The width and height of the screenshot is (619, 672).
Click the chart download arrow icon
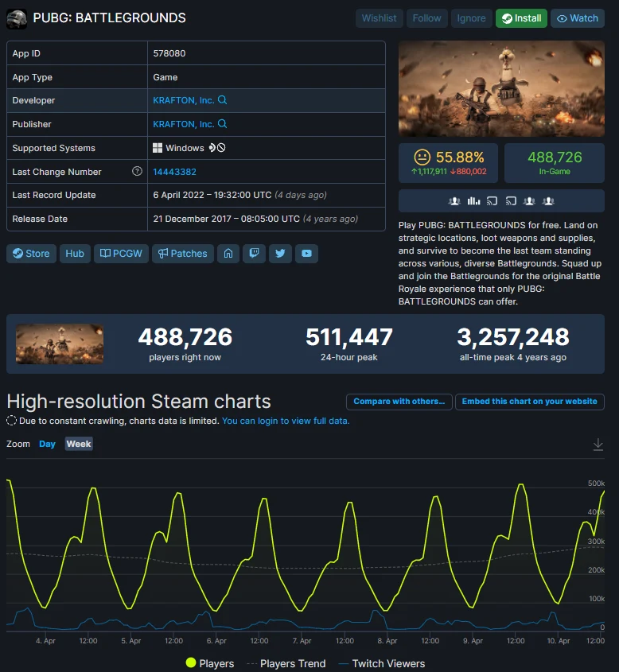point(598,445)
